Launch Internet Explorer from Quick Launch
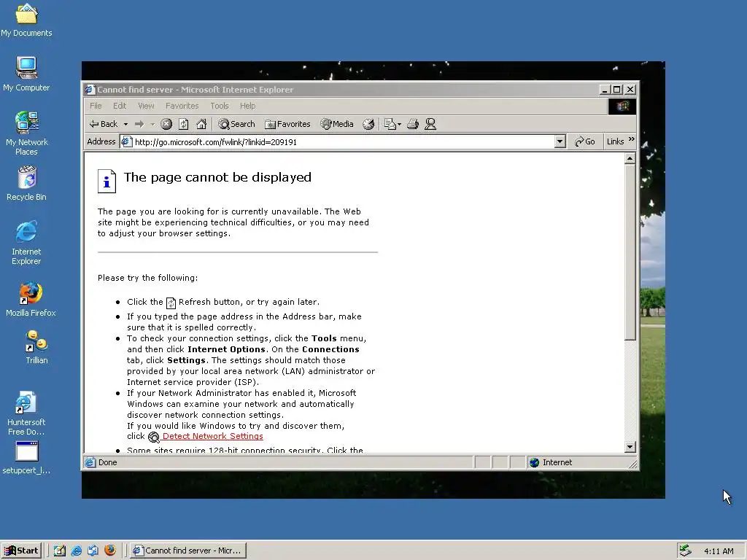The height and width of the screenshot is (560, 747). click(x=76, y=551)
